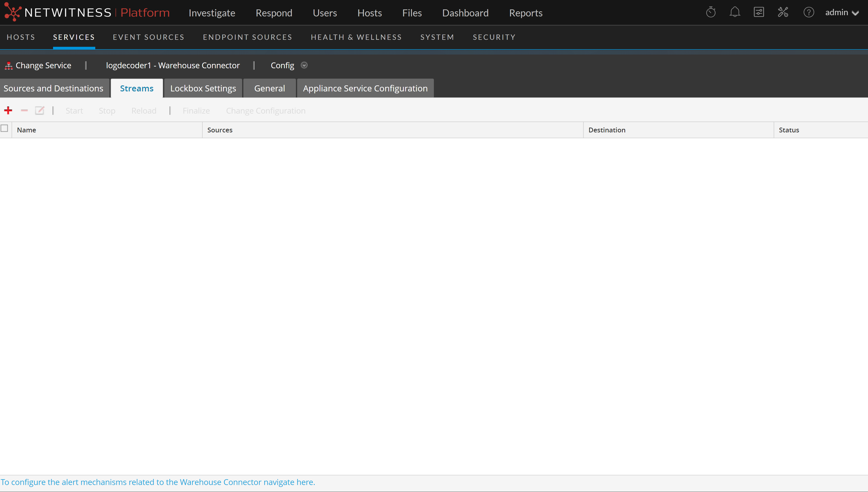The height and width of the screenshot is (492, 868).
Task: Open Appliance Service Configuration tab
Action: click(x=365, y=89)
